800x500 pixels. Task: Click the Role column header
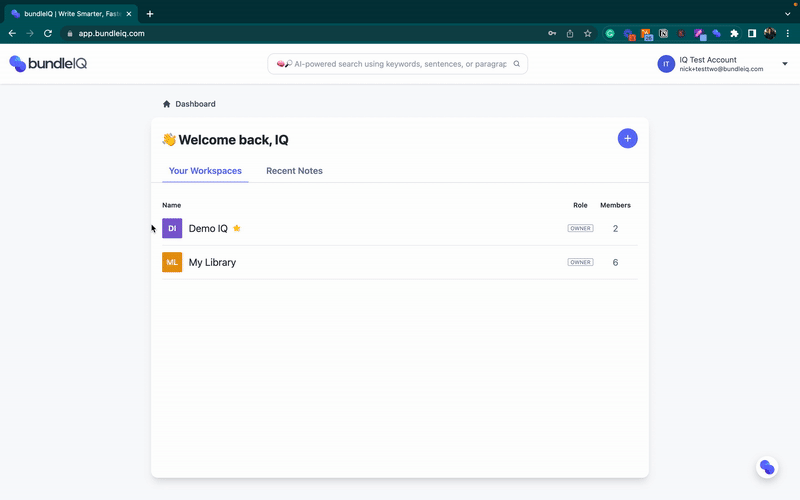click(580, 205)
